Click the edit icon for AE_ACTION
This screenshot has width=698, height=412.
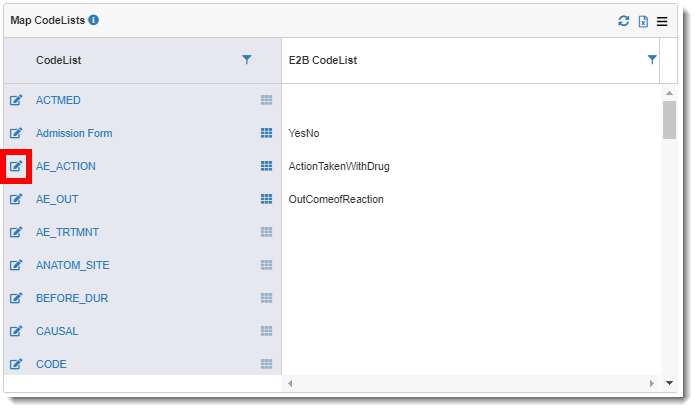point(16,166)
